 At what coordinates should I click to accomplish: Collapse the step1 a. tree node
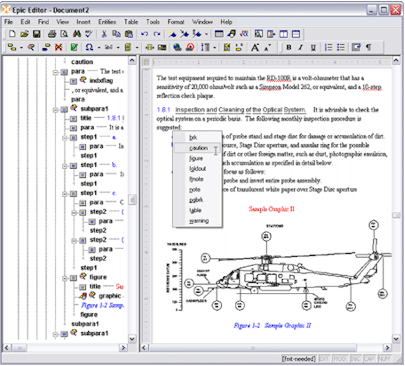point(65,137)
